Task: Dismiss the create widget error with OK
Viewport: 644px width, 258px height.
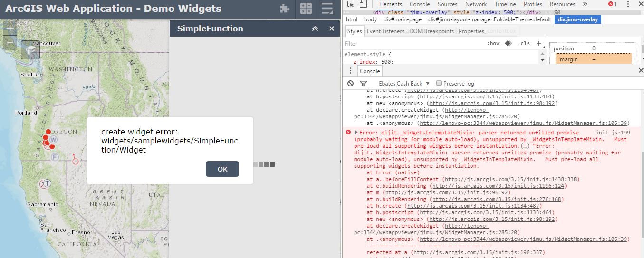Action: [222, 169]
